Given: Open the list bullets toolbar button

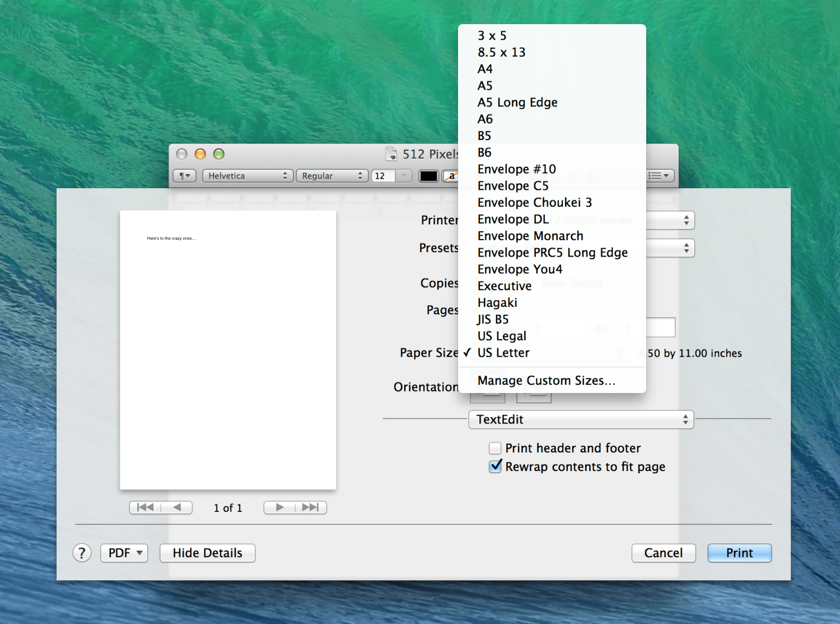Looking at the screenshot, I should tap(659, 176).
